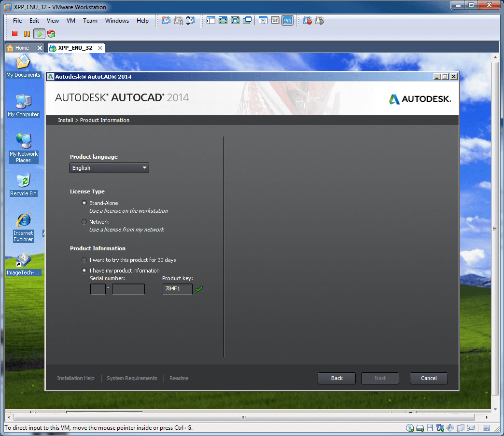
Task: Click the Internet Explorer desktop icon
Action: (23, 227)
